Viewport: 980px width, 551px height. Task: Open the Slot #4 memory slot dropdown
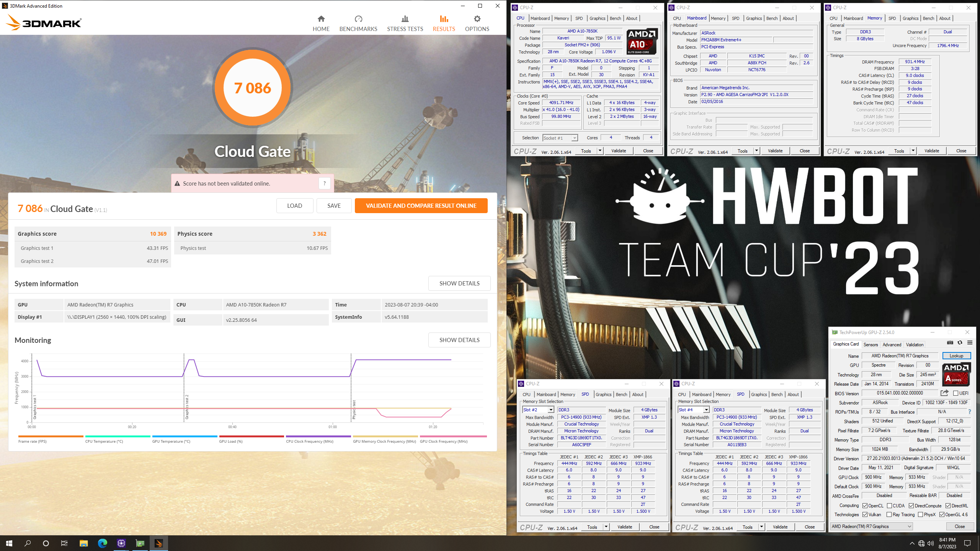[x=693, y=410]
